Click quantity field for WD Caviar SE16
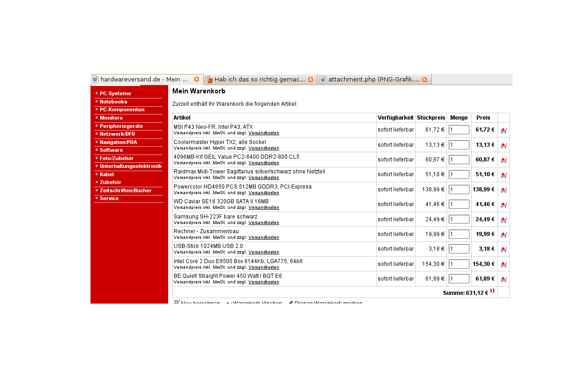 (x=459, y=204)
